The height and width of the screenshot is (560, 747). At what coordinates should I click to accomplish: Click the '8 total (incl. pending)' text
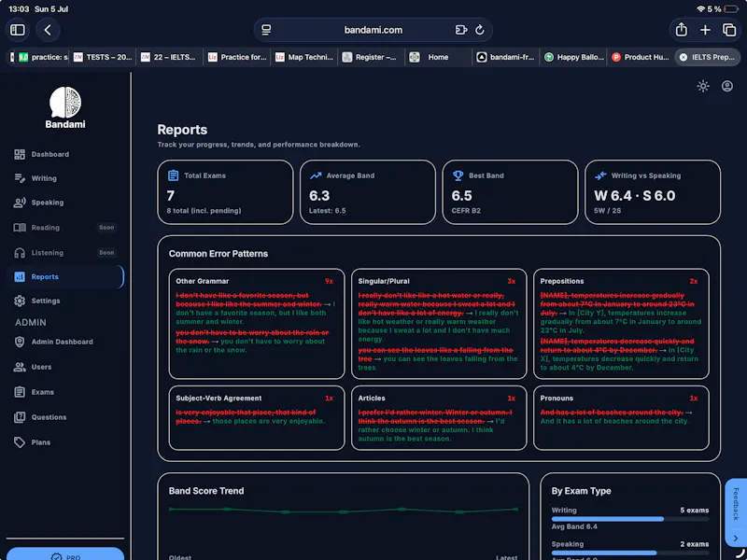[x=204, y=211]
